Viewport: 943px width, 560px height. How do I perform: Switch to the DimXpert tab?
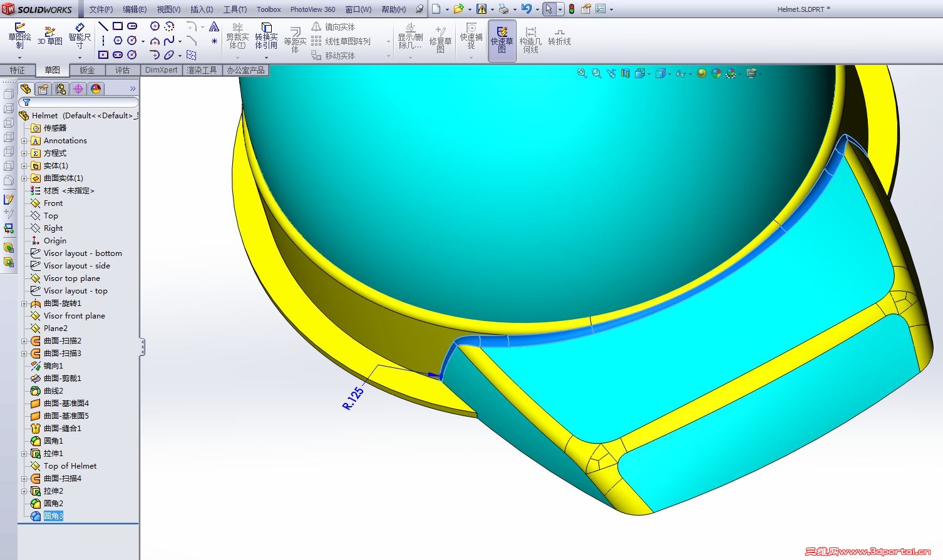pyautogui.click(x=162, y=70)
